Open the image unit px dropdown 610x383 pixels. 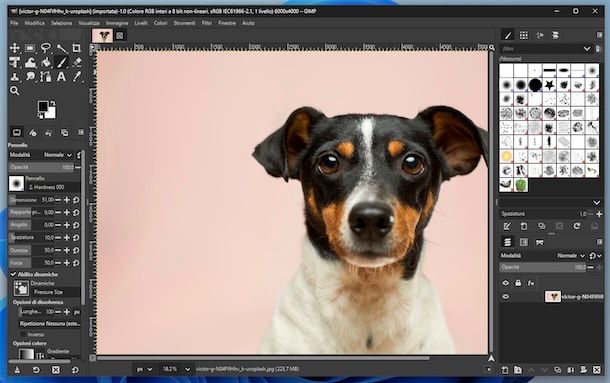pyautogui.click(x=144, y=369)
